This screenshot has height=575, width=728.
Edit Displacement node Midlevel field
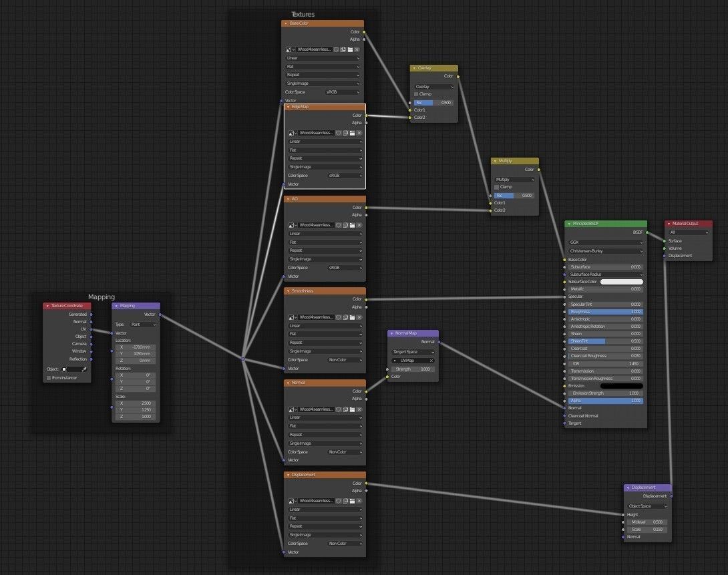(x=647, y=522)
